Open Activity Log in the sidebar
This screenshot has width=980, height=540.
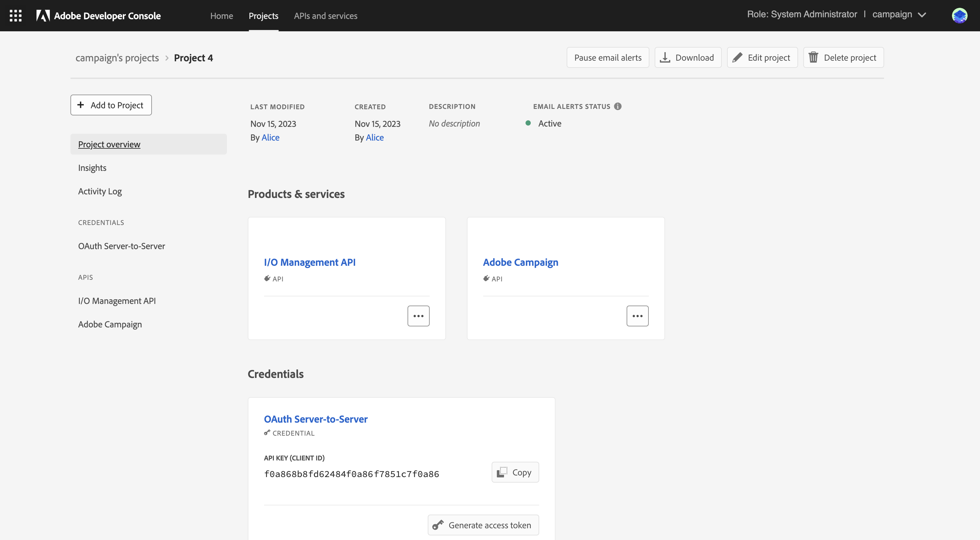pyautogui.click(x=100, y=191)
